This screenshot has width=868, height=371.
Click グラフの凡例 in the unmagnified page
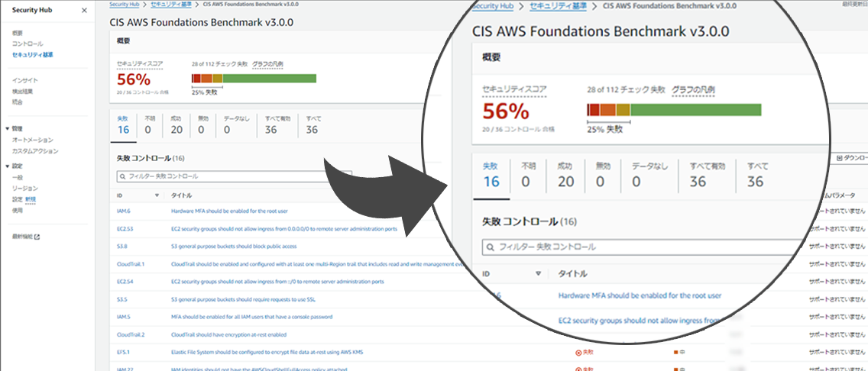pyautogui.click(x=267, y=64)
